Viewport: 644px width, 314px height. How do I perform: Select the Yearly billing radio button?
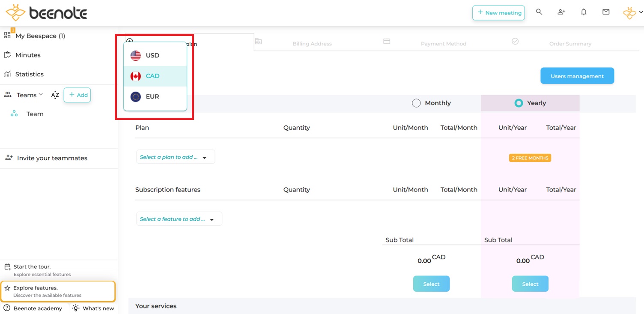click(x=519, y=103)
